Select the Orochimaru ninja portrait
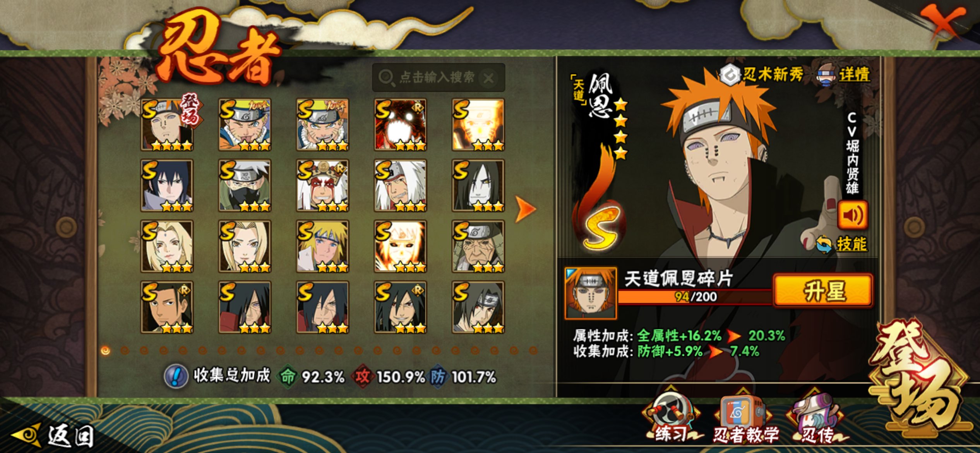The height and width of the screenshot is (453, 980). click(x=478, y=185)
